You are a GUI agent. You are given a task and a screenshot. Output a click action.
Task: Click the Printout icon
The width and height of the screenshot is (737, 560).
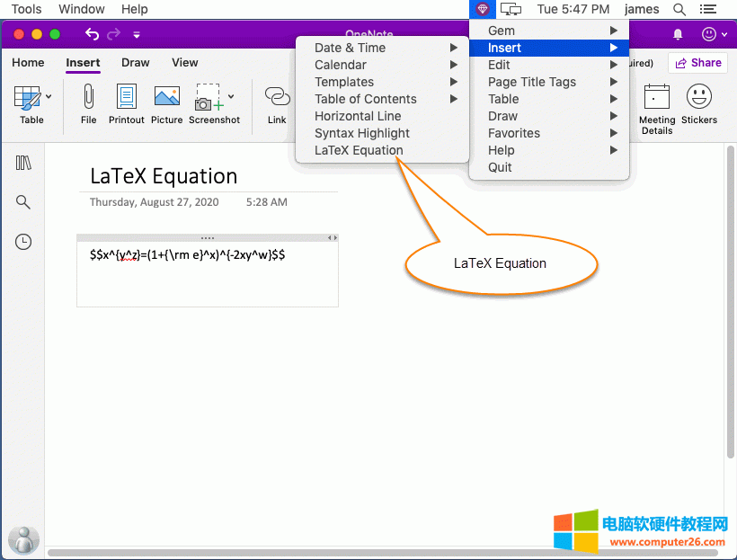click(x=127, y=97)
